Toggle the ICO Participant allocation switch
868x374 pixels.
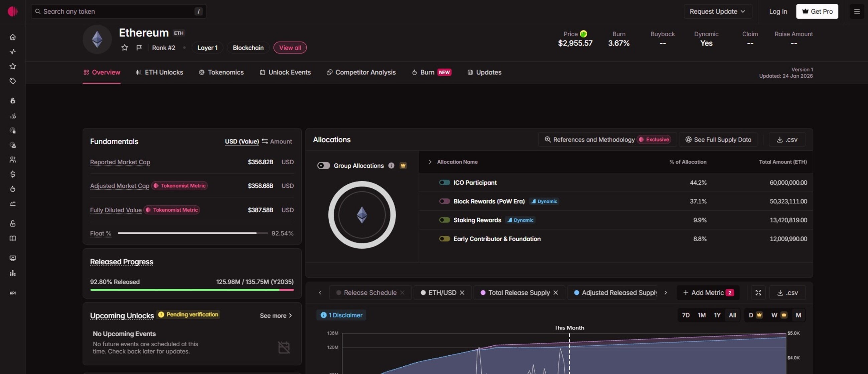pyautogui.click(x=444, y=182)
